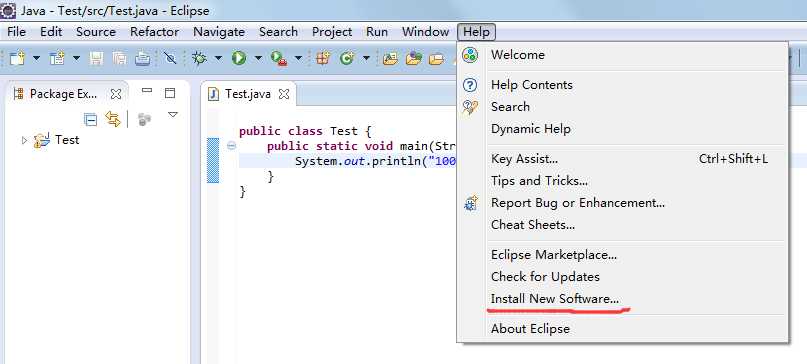Click the New Java Package icon
The width and height of the screenshot is (807, 364).
323,58
